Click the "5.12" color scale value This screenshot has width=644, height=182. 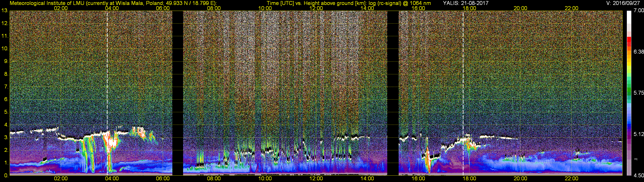pyautogui.click(x=639, y=134)
